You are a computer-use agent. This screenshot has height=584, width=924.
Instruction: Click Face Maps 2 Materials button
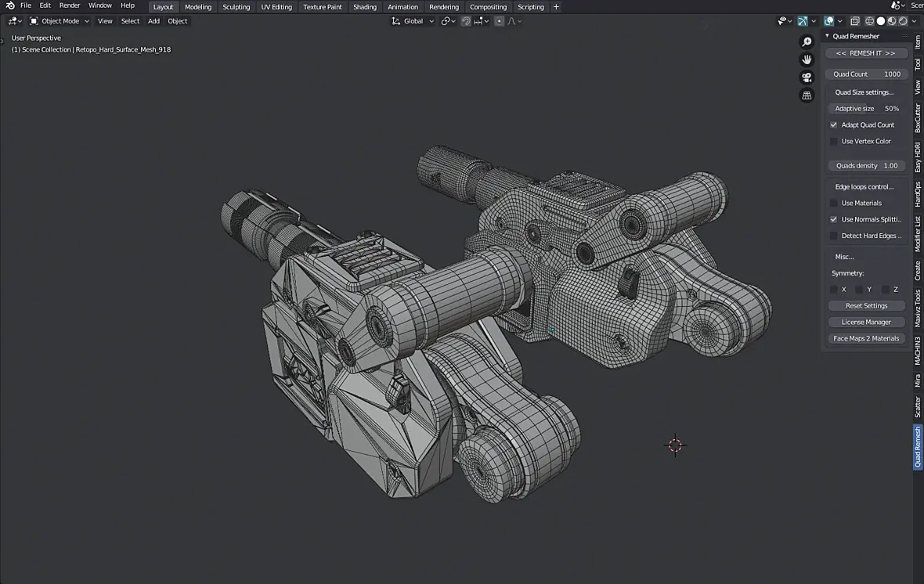pos(866,338)
